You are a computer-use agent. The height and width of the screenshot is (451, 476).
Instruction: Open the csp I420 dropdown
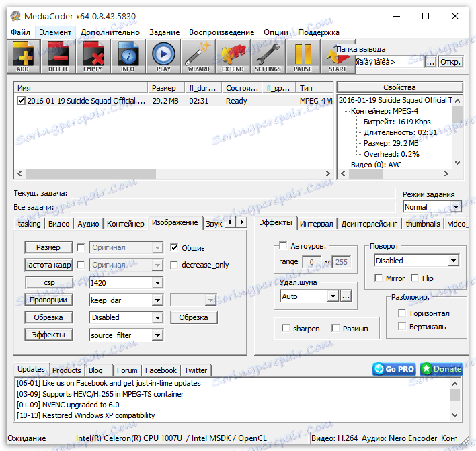(x=126, y=283)
